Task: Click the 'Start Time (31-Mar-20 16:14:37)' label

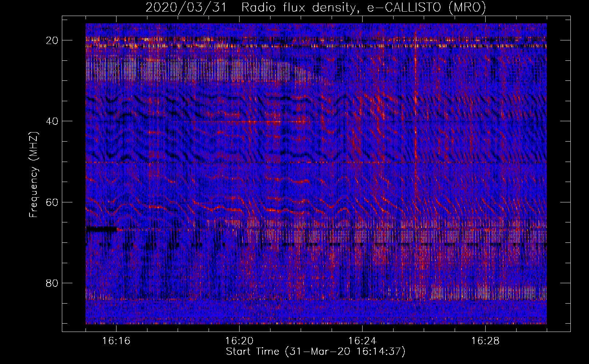Action: (x=316, y=352)
